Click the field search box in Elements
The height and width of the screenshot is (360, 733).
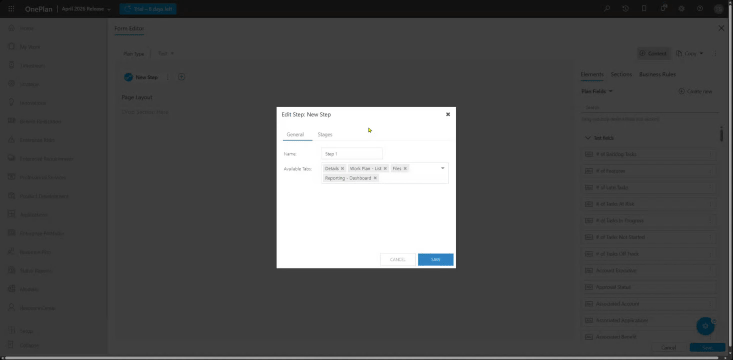(x=650, y=107)
